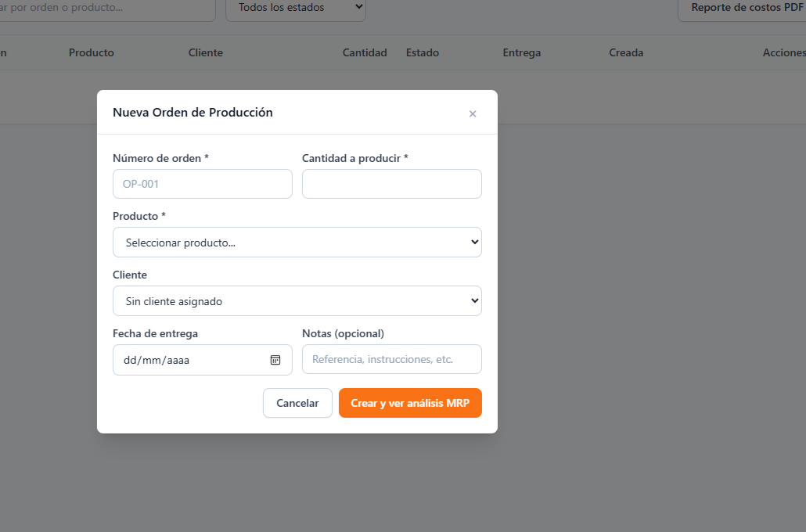Expand the Sin cliente asignado dropdown
The height and width of the screenshot is (532, 806).
pyautogui.click(x=297, y=300)
